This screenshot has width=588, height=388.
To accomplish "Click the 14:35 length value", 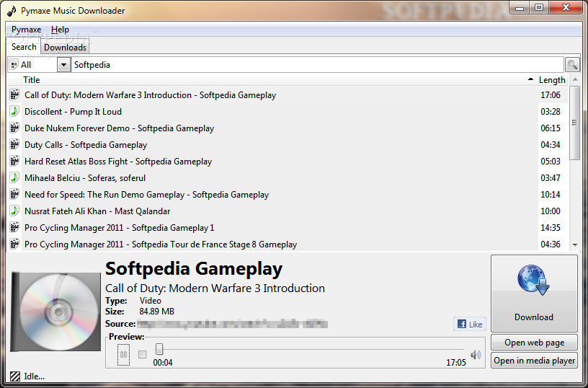I will [x=550, y=227].
